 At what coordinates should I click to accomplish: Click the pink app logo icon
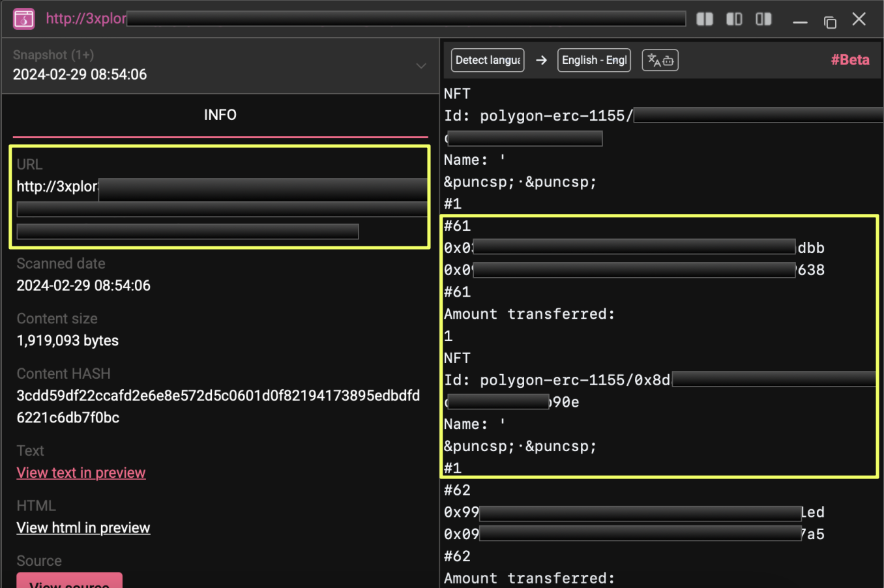coord(24,19)
